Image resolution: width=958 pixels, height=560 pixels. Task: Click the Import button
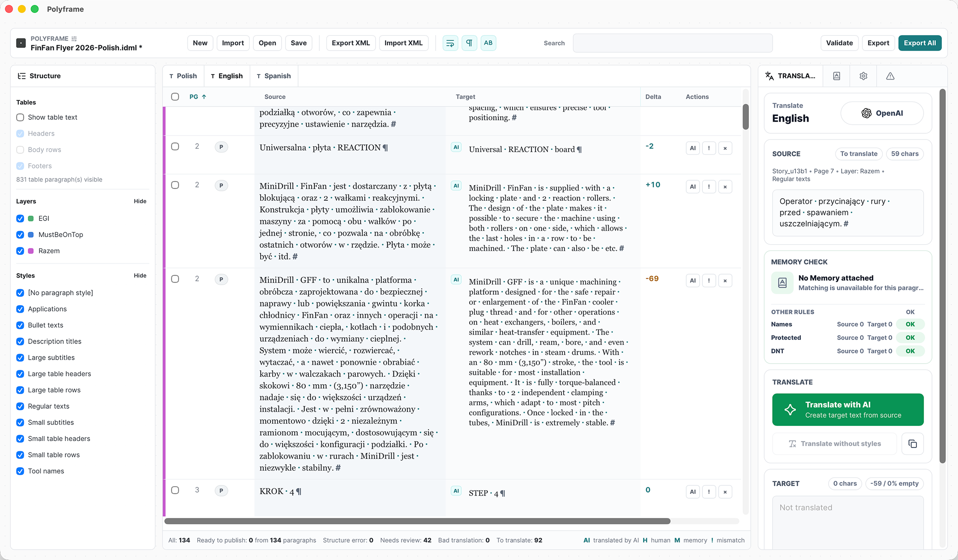click(233, 43)
